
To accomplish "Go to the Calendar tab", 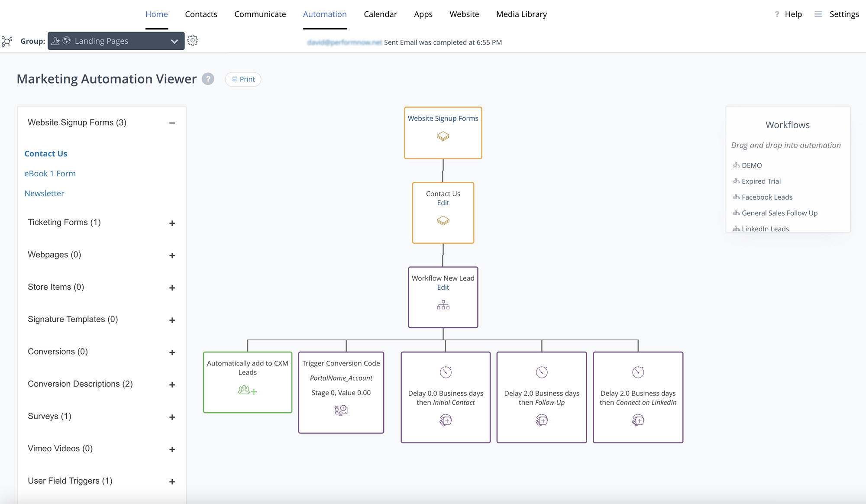I will click(380, 14).
